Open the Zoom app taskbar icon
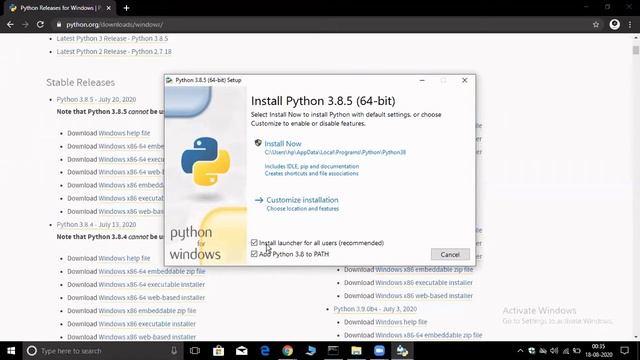Image resolution: width=640 pixels, height=360 pixels. pyautogui.click(x=379, y=351)
